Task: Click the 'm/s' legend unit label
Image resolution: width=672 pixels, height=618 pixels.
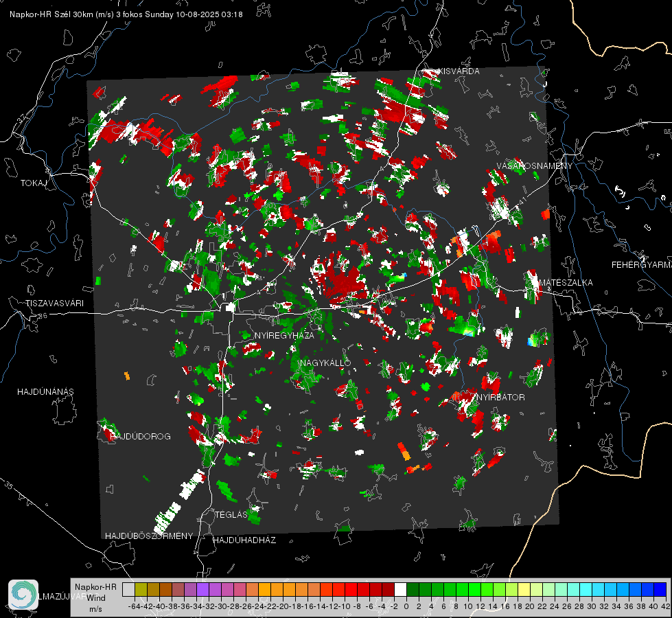Action: coord(95,609)
